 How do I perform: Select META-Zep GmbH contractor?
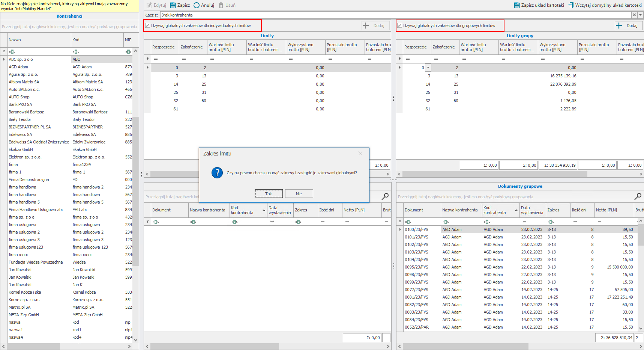70,315
